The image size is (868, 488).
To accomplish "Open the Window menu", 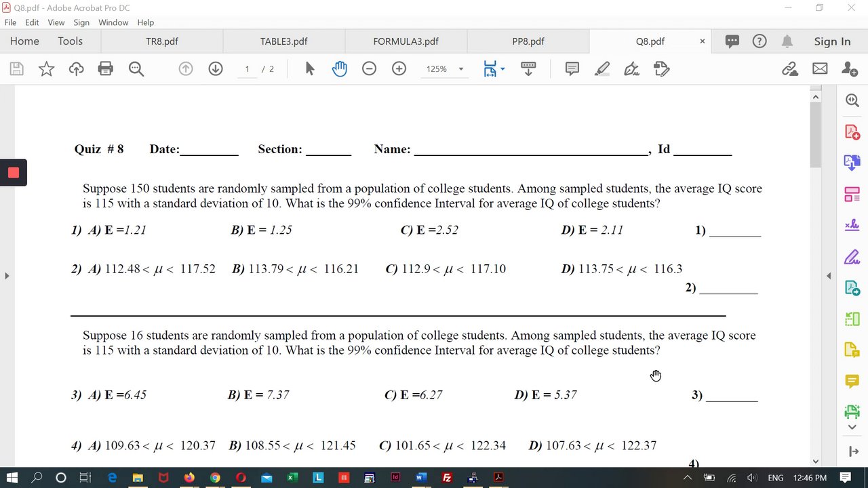I will coord(113,22).
